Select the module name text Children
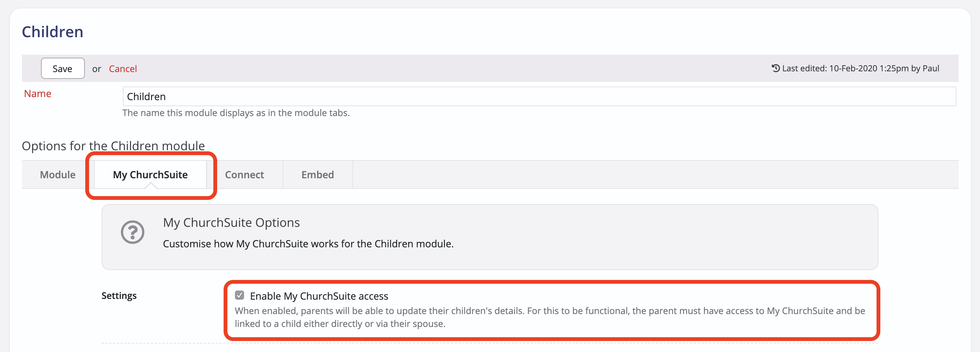Viewport: 980px width, 352px height. (146, 96)
